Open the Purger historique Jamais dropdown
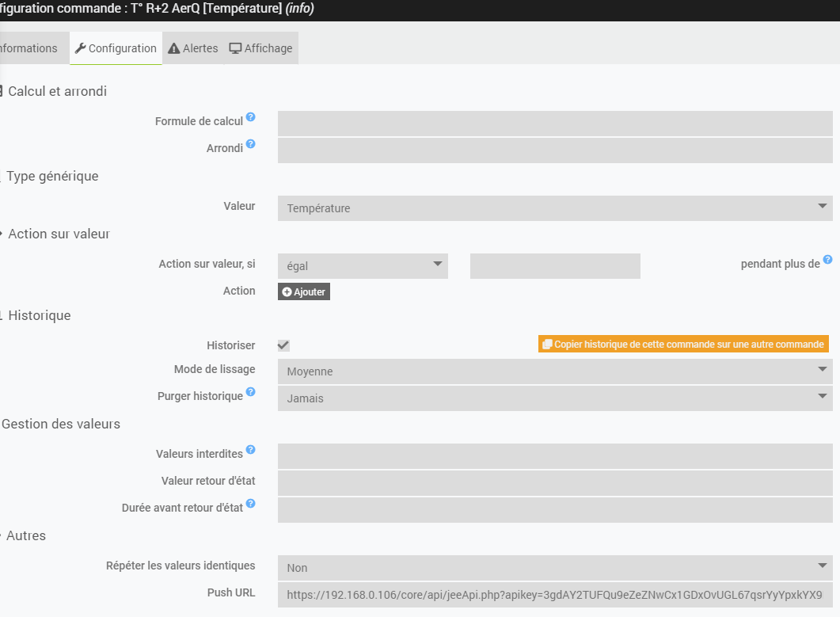The image size is (840, 617). [554, 398]
